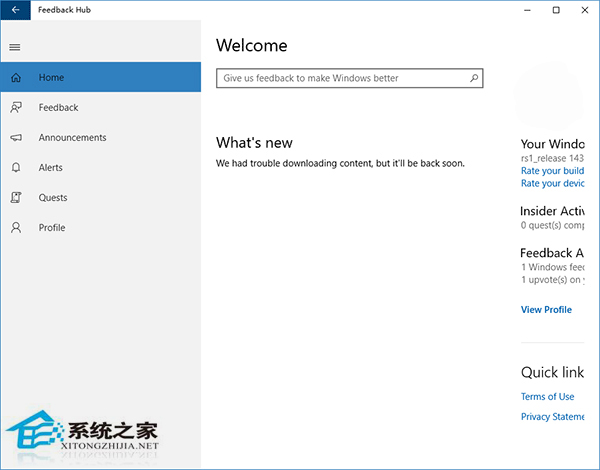Open the View Profile link
Viewport: 600px width, 470px height.
click(546, 310)
